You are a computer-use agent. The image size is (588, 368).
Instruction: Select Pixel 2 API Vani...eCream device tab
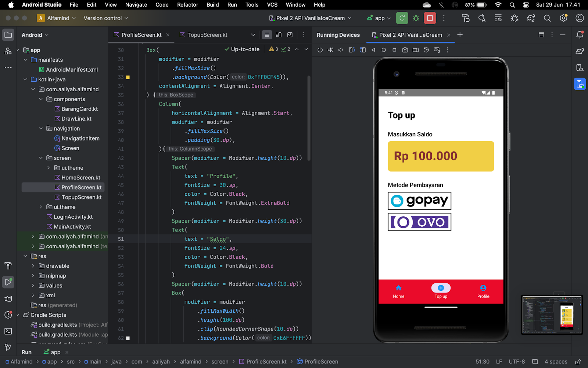coord(411,35)
